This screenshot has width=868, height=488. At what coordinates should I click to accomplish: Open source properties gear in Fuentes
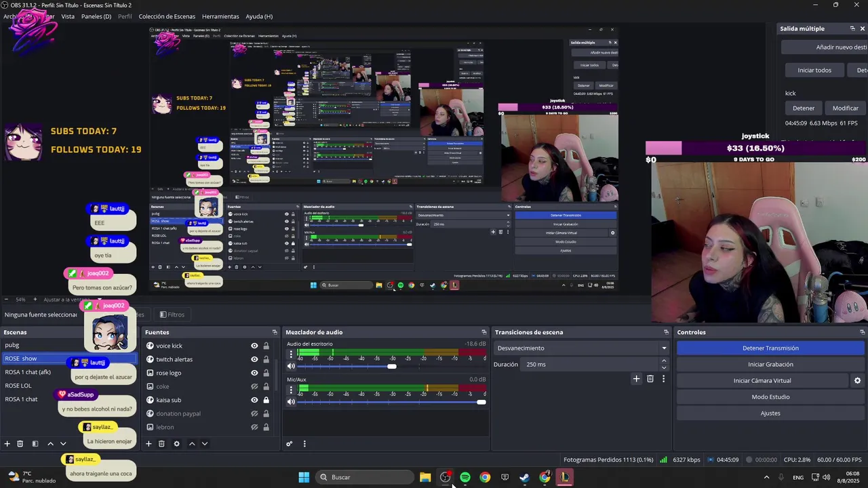pyautogui.click(x=176, y=444)
